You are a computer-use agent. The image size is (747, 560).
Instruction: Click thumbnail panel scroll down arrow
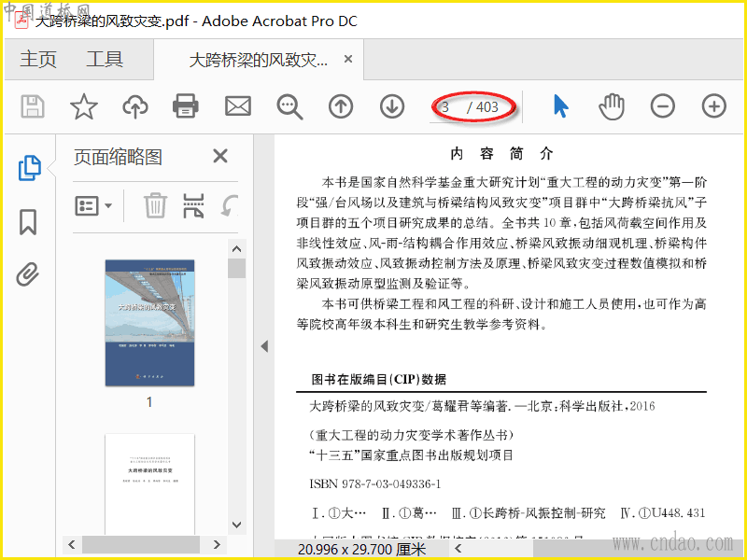tap(237, 525)
